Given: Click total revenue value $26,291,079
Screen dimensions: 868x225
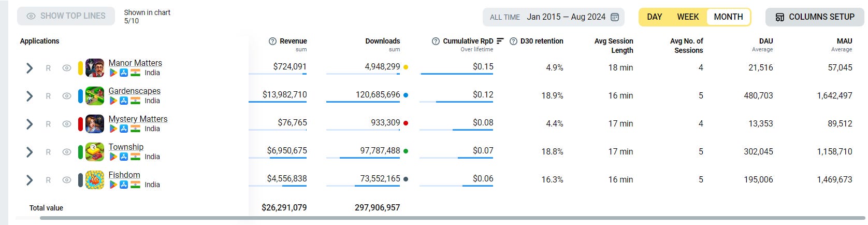Looking at the screenshot, I should 284,207.
